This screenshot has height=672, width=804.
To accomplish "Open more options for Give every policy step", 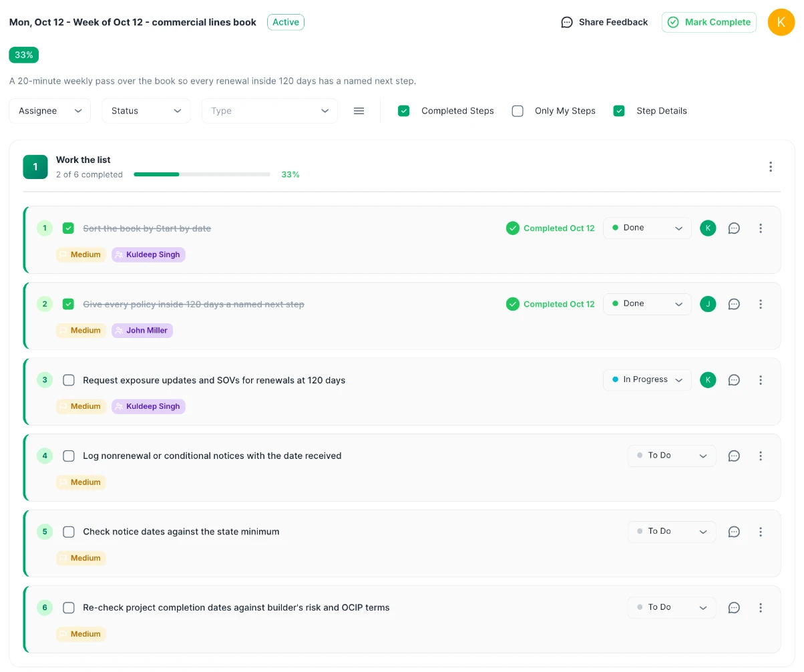I will (x=761, y=304).
